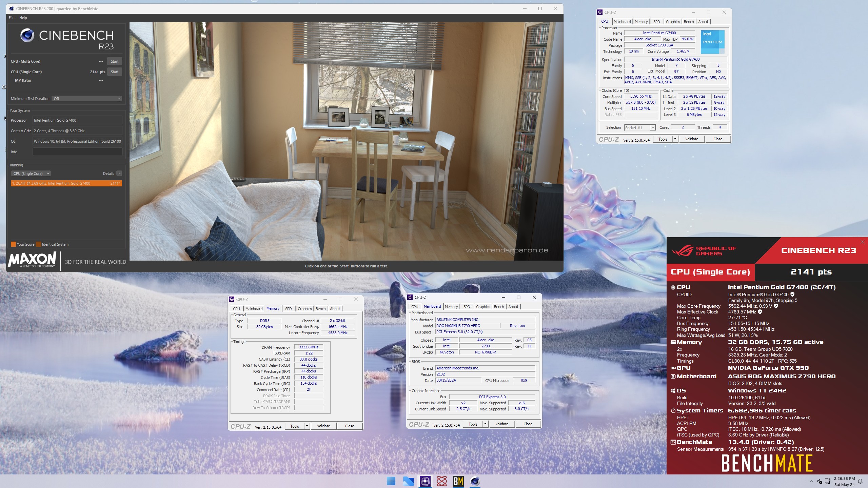
Task: Click Close in Memory CPU-Z window
Action: click(350, 426)
